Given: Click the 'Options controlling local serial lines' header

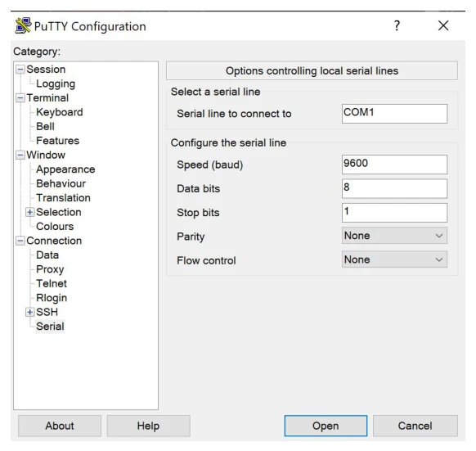Looking at the screenshot, I should click(x=312, y=71).
